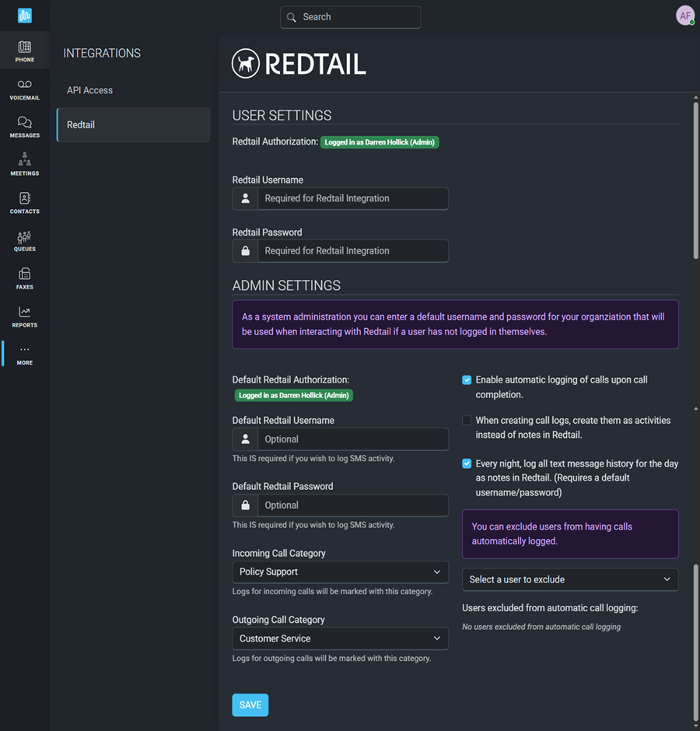Click the AF user avatar
700x731 pixels.
pyautogui.click(x=684, y=16)
